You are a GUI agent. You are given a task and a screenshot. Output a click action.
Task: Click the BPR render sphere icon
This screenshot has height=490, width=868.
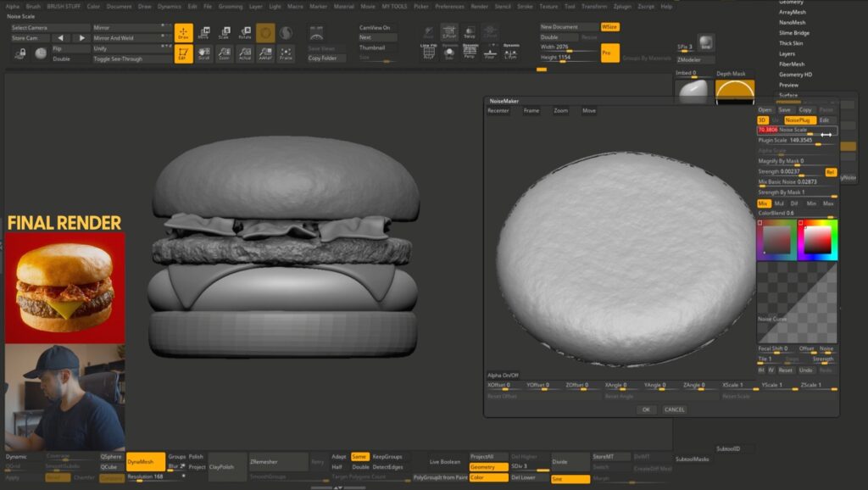click(705, 42)
